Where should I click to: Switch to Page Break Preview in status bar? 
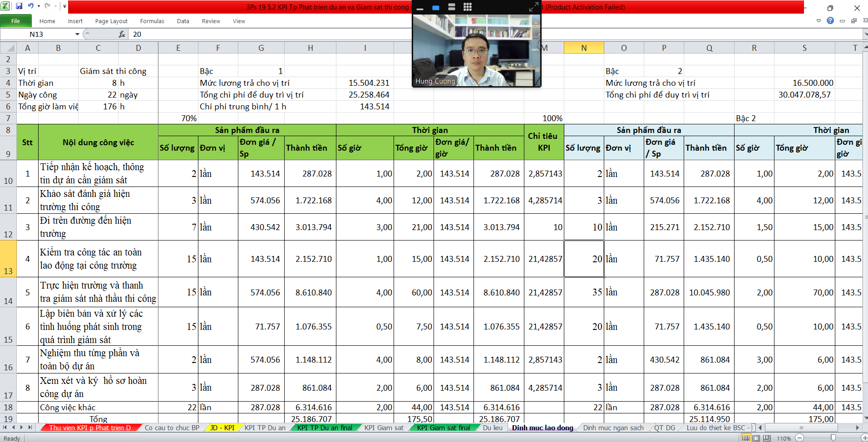coord(767,438)
